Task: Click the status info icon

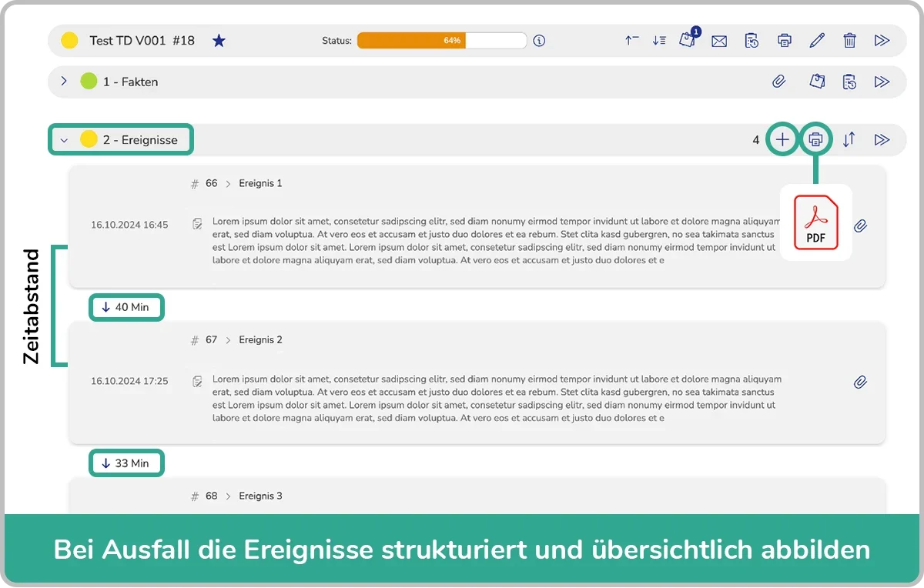Action: (x=539, y=41)
